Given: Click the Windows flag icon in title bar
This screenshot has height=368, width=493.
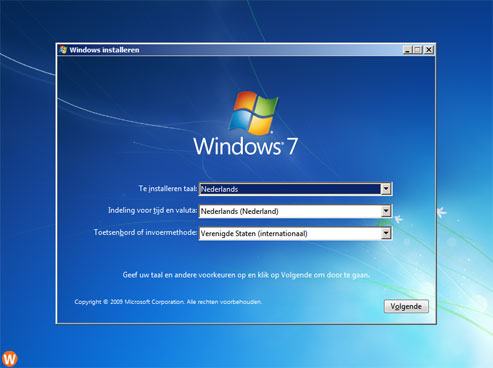Looking at the screenshot, I should (x=63, y=50).
